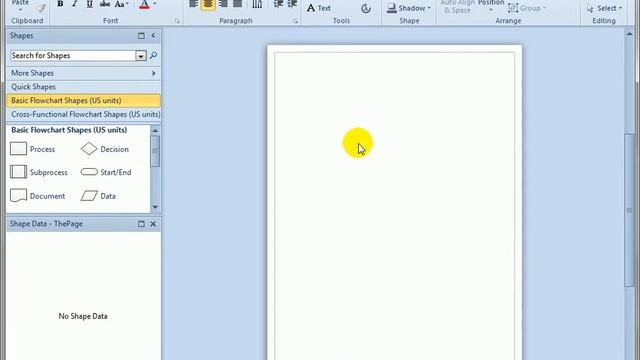Viewport: 640px width, 360px height.
Task: Click the Search for Shapes input field
Action: click(x=73, y=56)
